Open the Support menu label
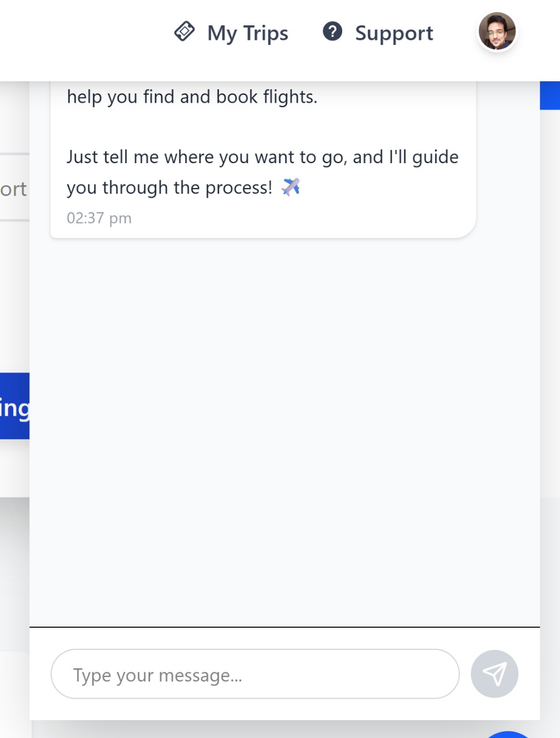The width and height of the screenshot is (560, 738). pos(394,33)
